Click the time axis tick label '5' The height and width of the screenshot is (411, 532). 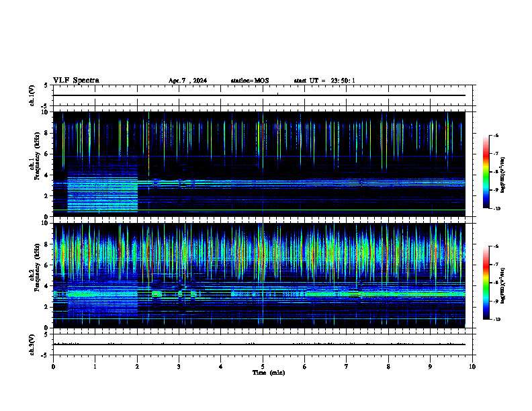(263, 367)
